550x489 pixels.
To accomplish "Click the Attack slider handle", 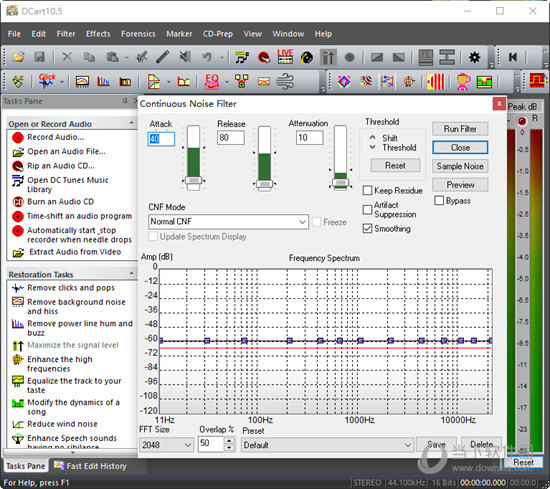I will (193, 181).
